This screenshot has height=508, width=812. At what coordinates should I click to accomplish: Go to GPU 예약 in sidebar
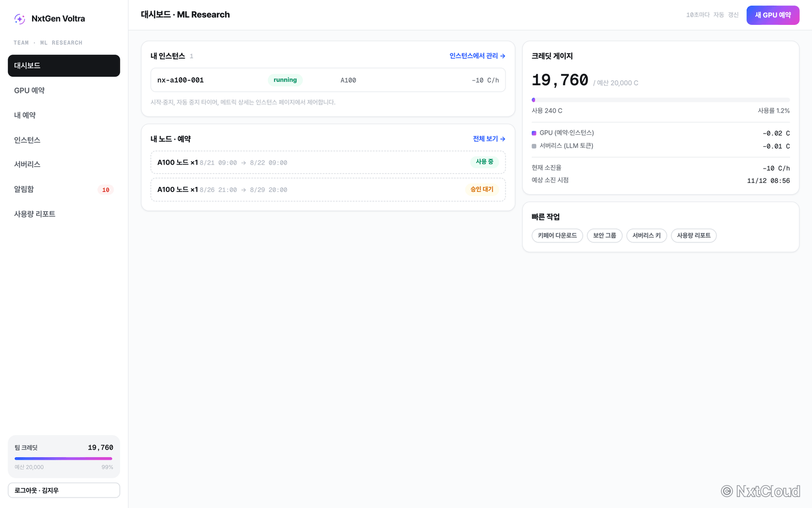tap(64, 90)
